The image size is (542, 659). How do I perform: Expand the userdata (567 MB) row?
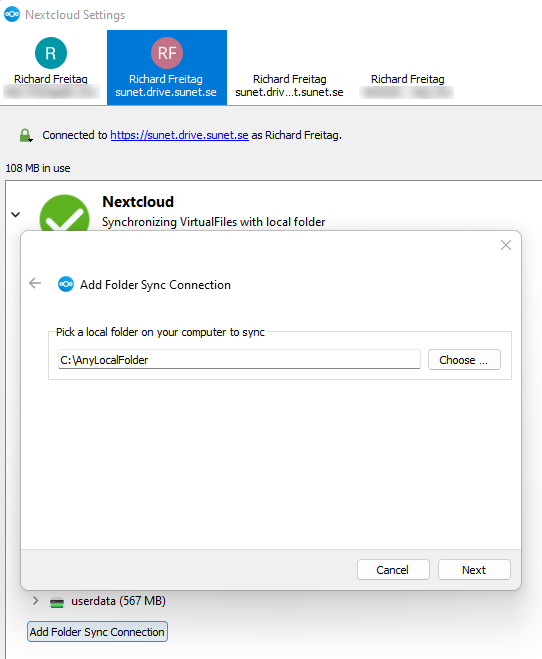36,601
